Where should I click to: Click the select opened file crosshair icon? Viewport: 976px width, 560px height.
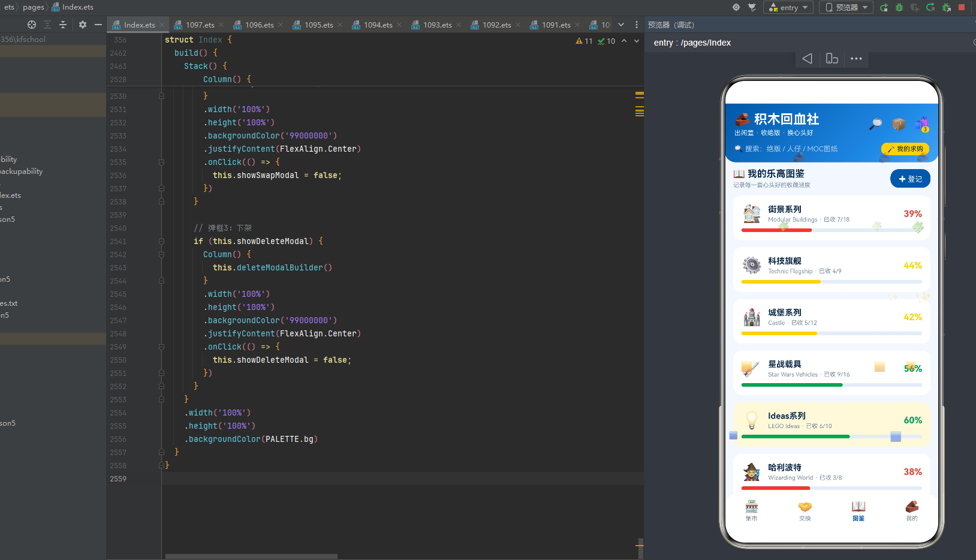(32, 25)
